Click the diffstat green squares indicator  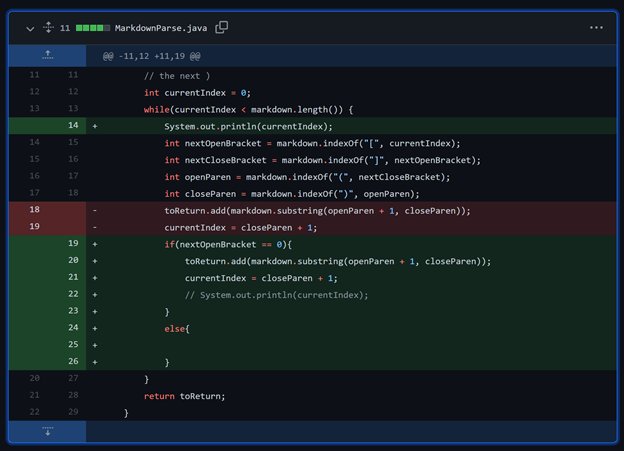click(x=93, y=28)
